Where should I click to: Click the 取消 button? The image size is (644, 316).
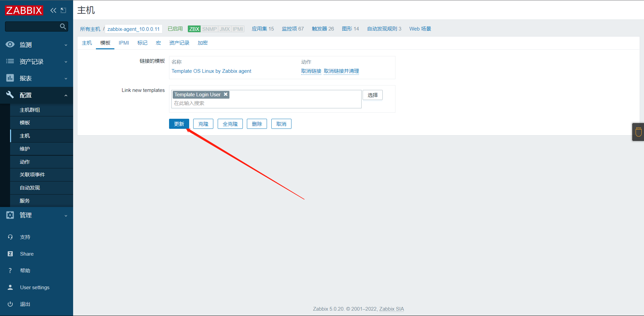point(281,124)
